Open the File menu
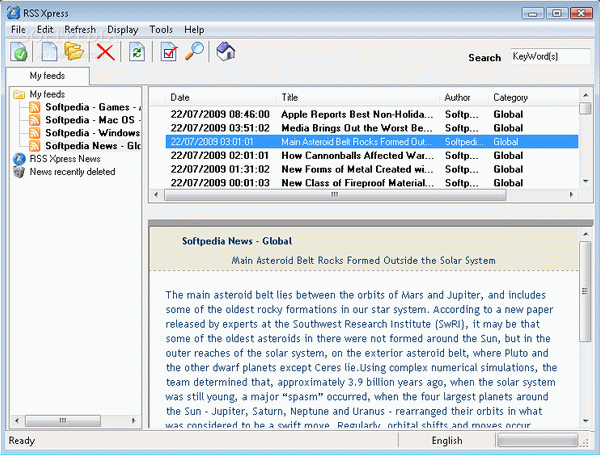600x455 pixels. pyautogui.click(x=18, y=29)
